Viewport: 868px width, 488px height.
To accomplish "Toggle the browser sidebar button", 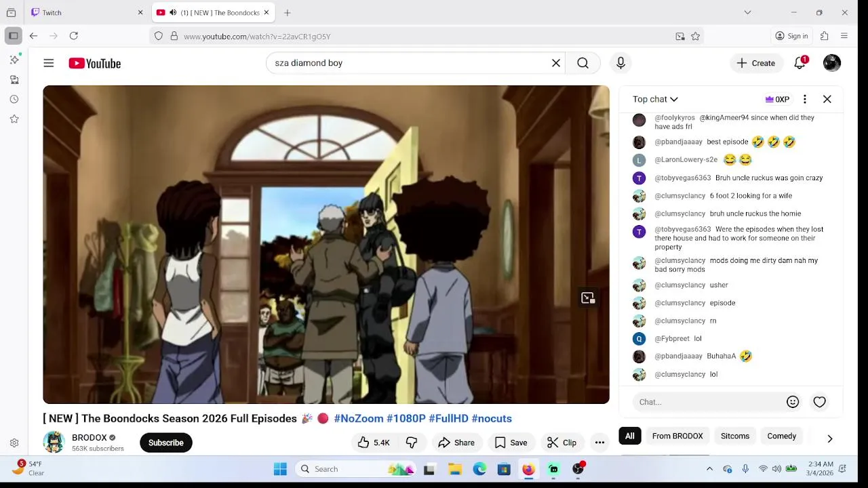I will (14, 36).
